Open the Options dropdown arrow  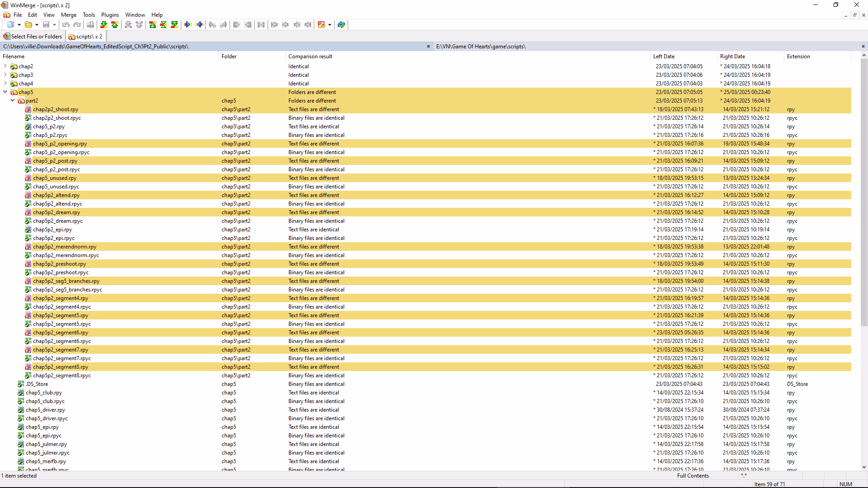pyautogui.click(x=330, y=25)
